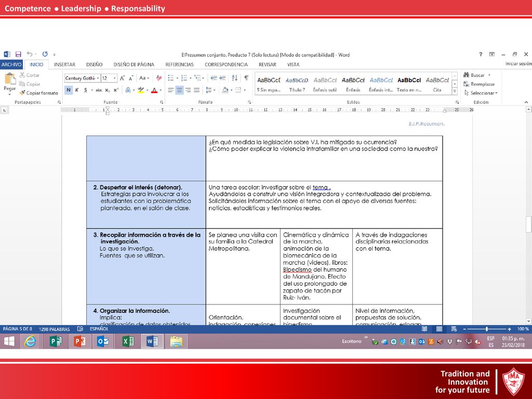Align text right
The width and height of the screenshot is (532, 399).
point(188,90)
